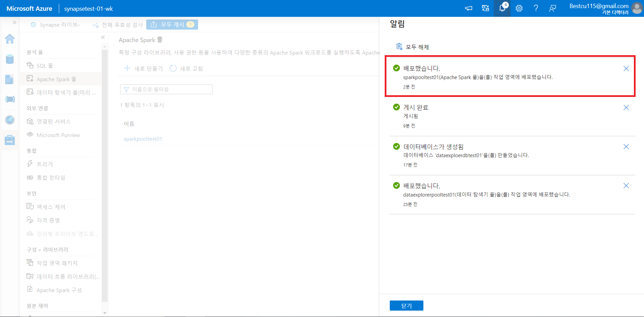Image resolution: width=644 pixels, height=317 pixels.
Task: Click 전체 유효성 검사 validate all
Action: 118,25
